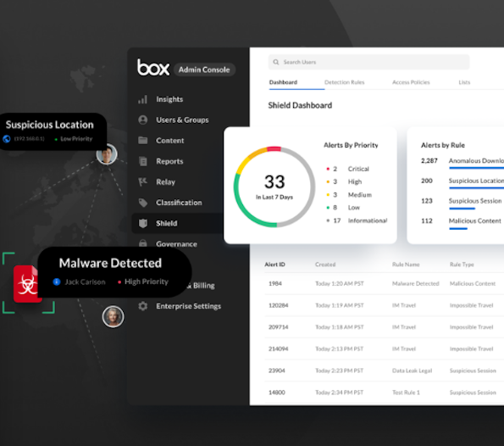Click Data Leak Legal rule name
This screenshot has width=504, height=446.
point(412,371)
